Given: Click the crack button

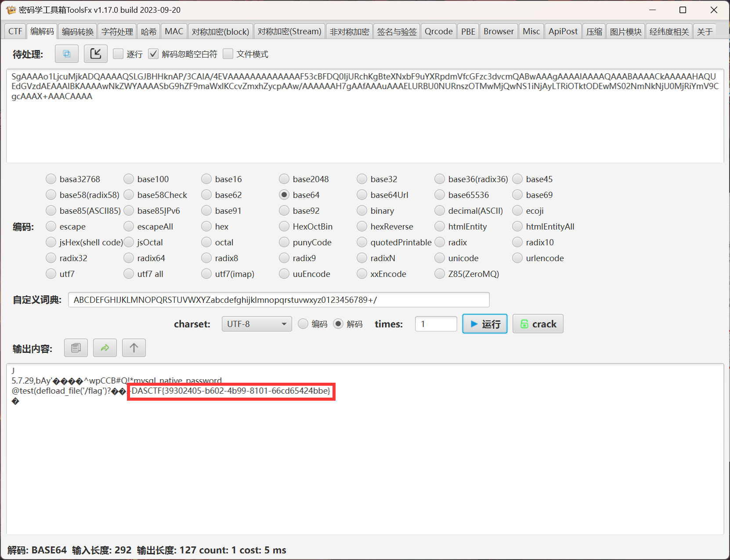Looking at the screenshot, I should 538,324.
